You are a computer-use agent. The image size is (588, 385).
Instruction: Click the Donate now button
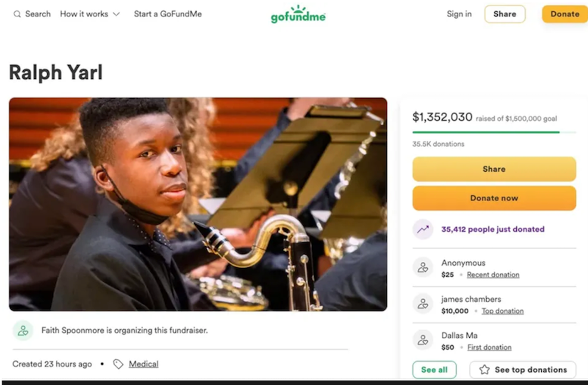[x=494, y=198]
